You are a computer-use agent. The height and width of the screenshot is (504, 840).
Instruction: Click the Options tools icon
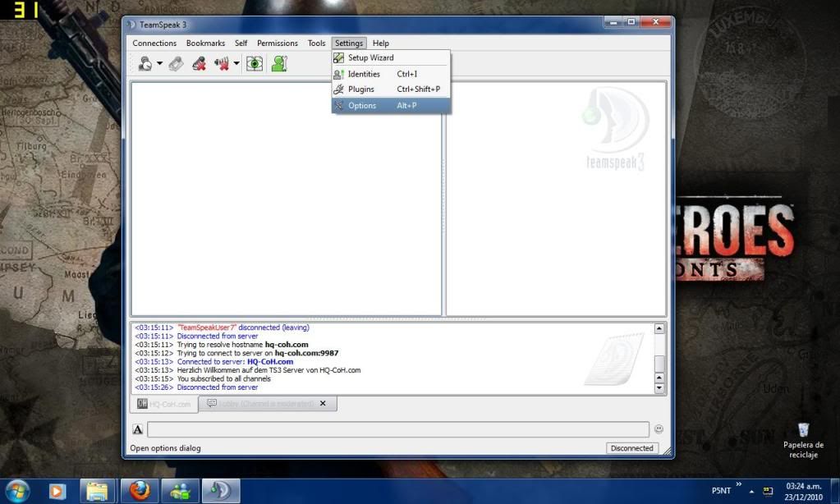tap(338, 106)
